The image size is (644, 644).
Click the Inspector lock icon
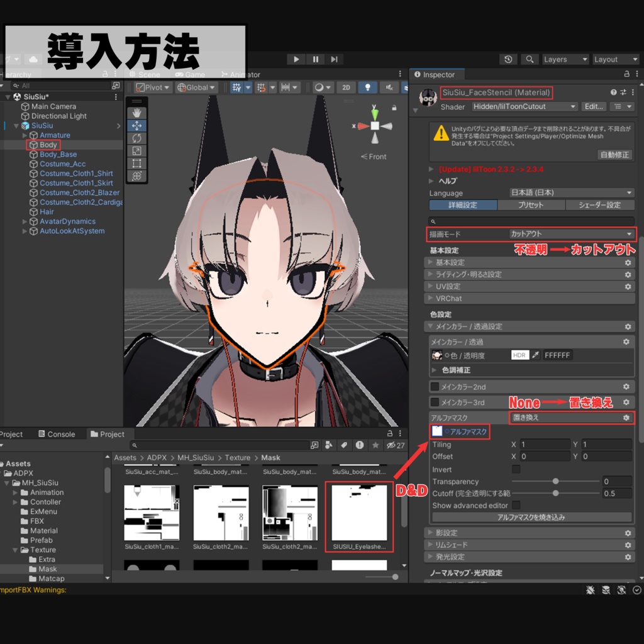(627, 74)
